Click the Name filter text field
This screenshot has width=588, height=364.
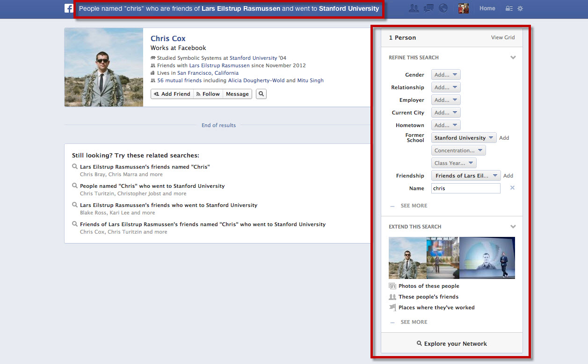(x=465, y=188)
